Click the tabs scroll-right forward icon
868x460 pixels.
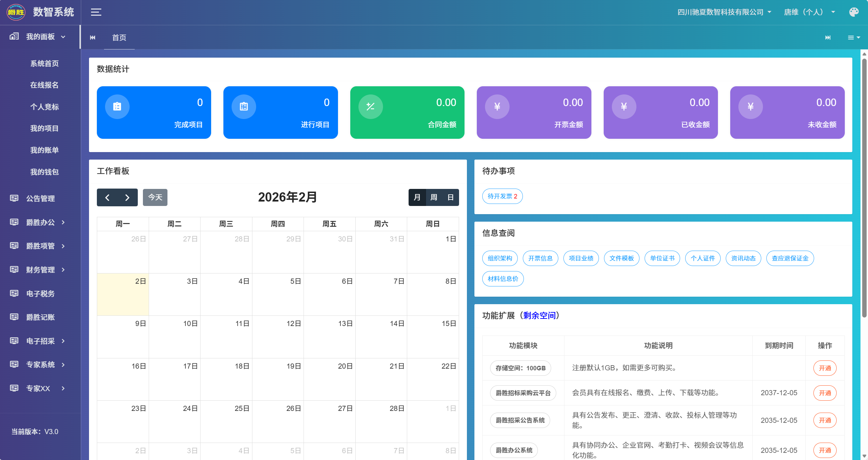tap(828, 38)
